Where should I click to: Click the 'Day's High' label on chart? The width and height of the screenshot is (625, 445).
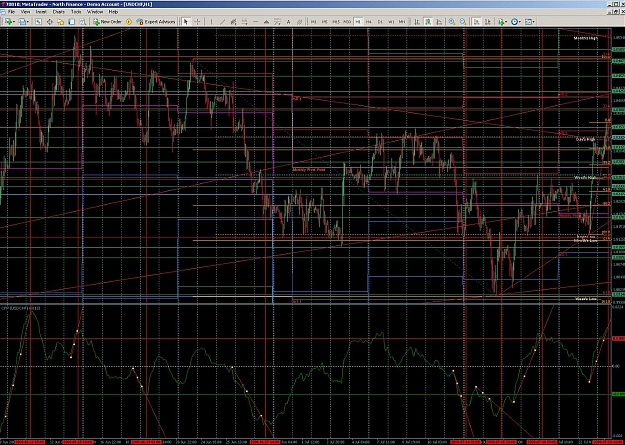pos(586,139)
